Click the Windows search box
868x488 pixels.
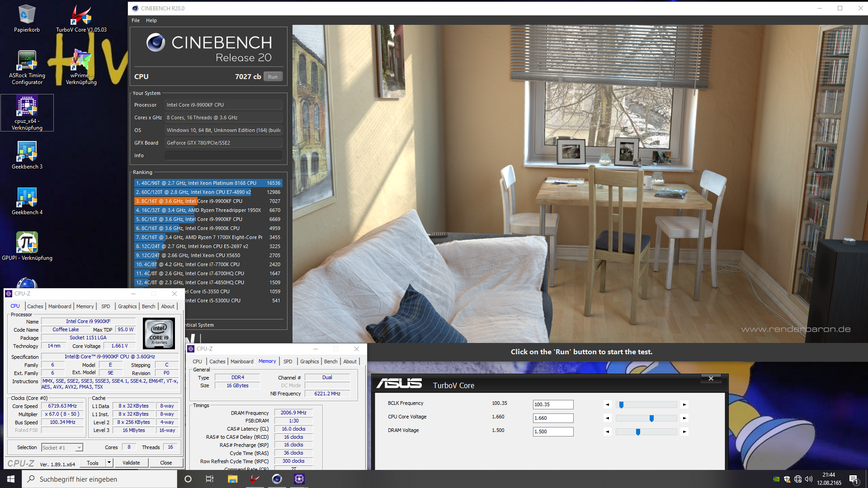pos(99,479)
